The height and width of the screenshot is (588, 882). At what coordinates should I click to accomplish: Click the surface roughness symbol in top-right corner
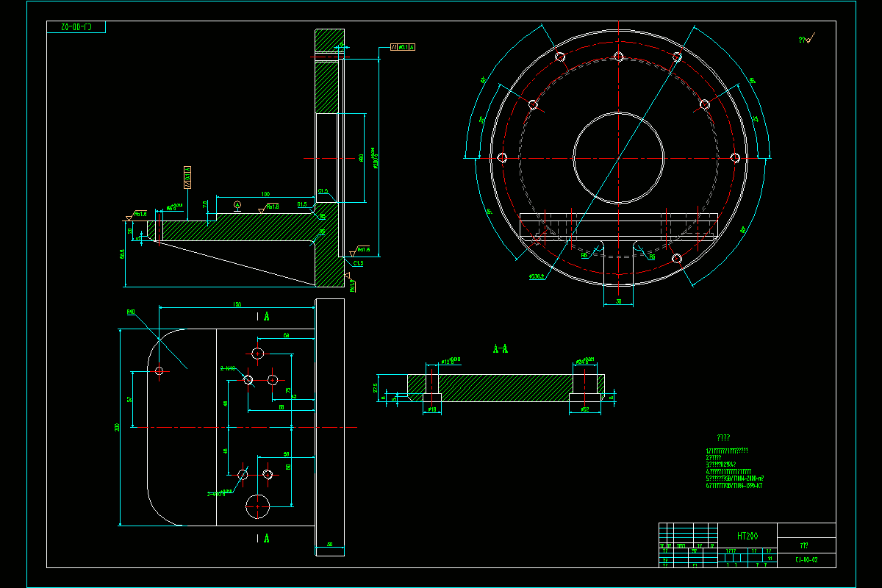click(x=807, y=39)
